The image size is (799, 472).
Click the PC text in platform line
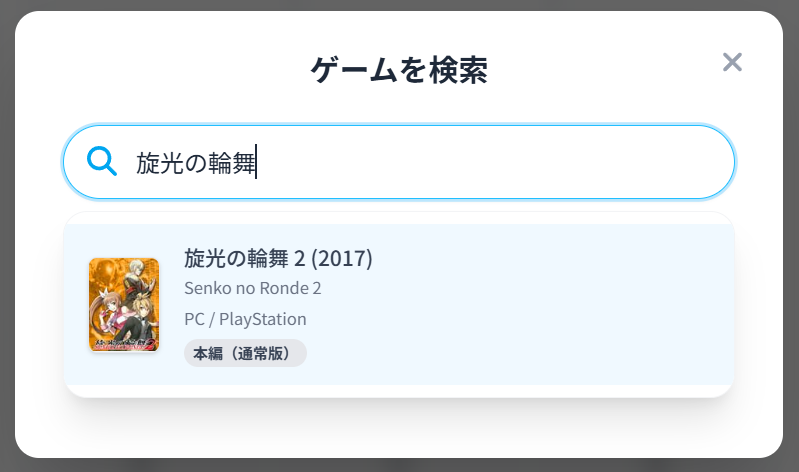[x=194, y=319]
